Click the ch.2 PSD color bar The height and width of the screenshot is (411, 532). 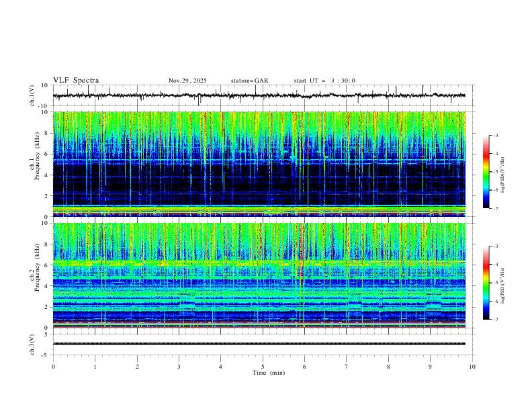(486, 283)
